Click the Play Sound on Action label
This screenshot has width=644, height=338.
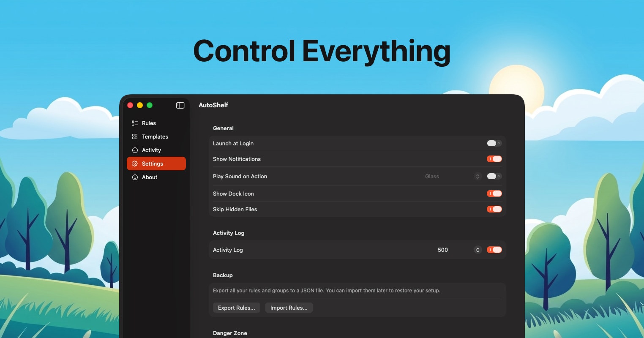[240, 176]
